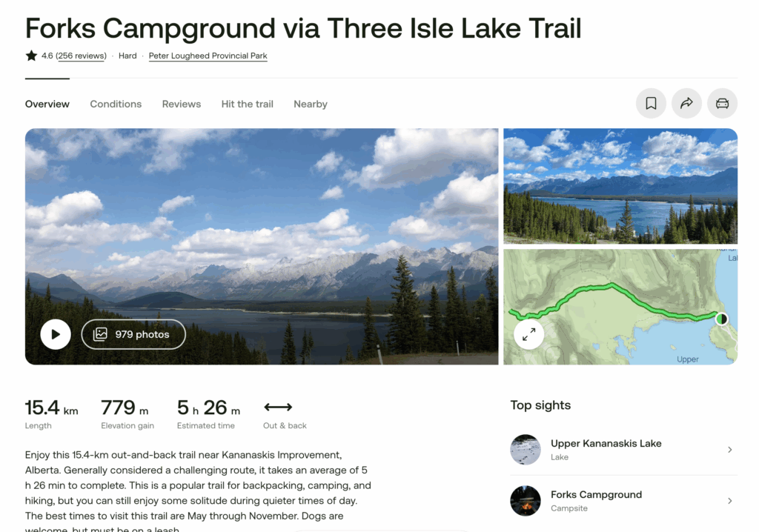The width and height of the screenshot is (759, 532).
Task: Share the trail using arrow icon
Action: click(686, 103)
